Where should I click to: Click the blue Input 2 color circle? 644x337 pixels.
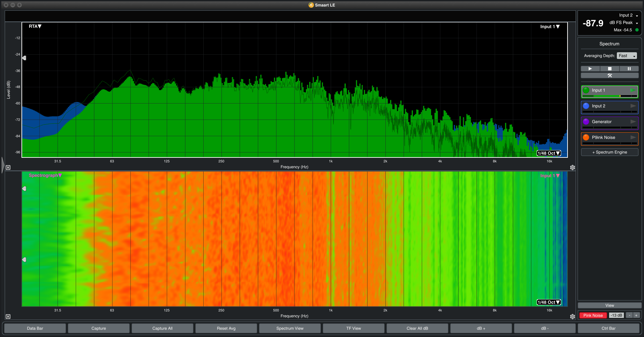click(x=586, y=106)
